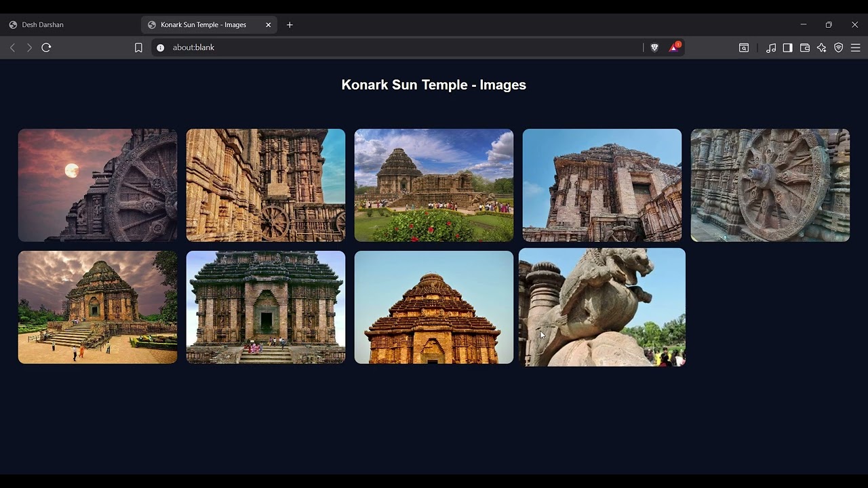Screen dimensions: 868x488
Task: Open the close-up chariot wheel carving image
Action: pos(770,185)
